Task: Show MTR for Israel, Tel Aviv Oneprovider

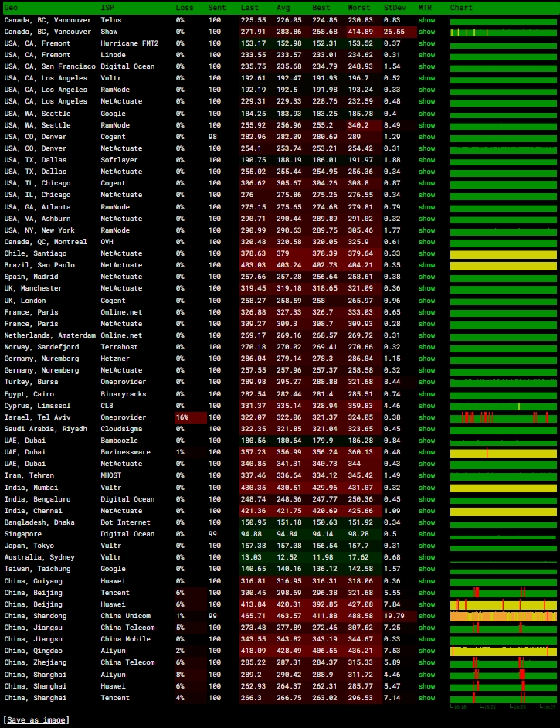Action: [x=426, y=417]
